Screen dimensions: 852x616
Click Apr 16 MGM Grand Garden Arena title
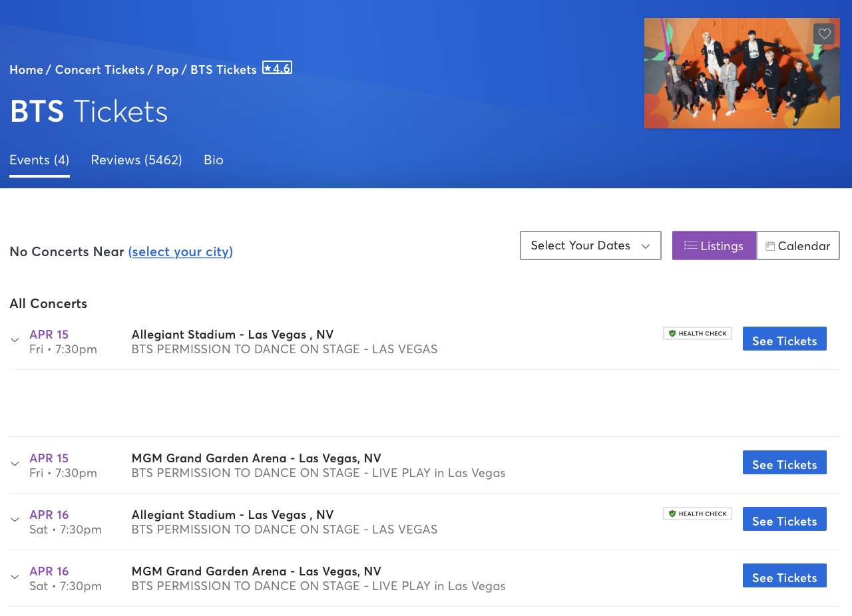256,571
